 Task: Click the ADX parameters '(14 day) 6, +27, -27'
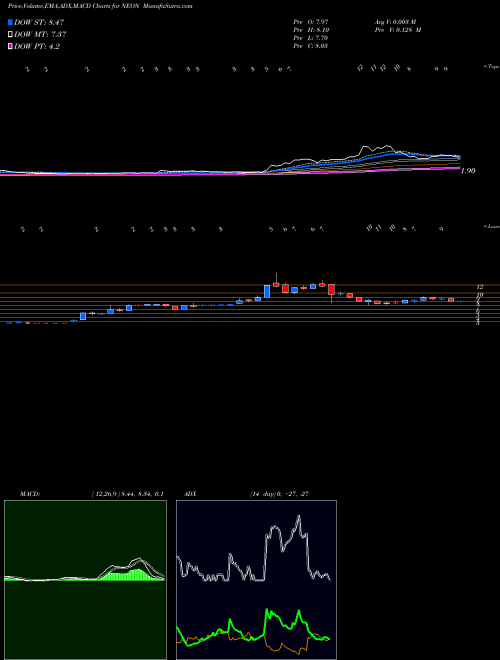coord(279,494)
